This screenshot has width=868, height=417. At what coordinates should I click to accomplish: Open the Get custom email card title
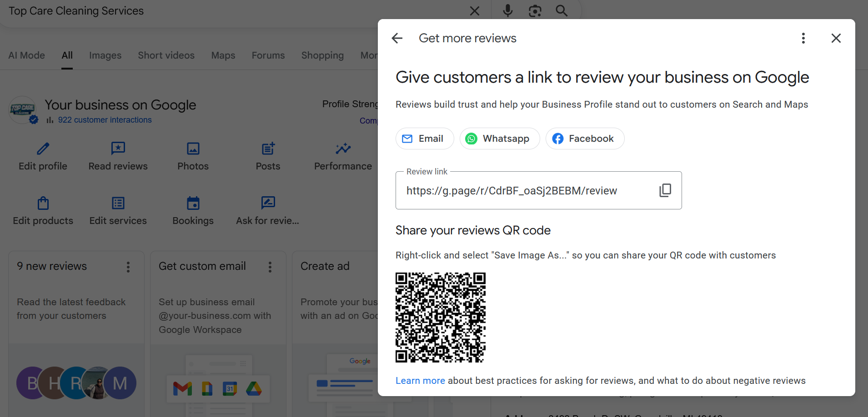[202, 266]
